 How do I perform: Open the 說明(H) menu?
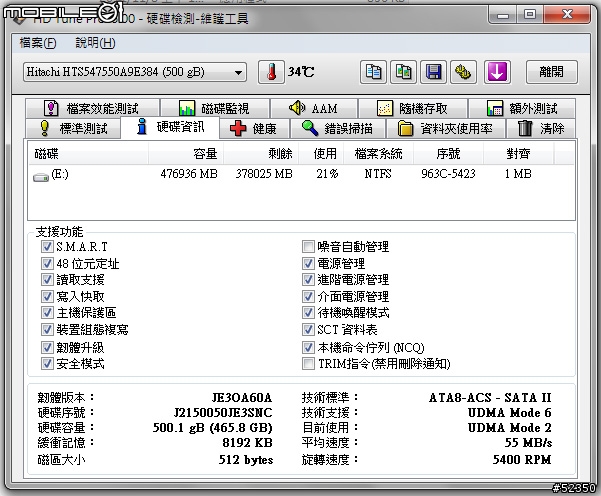tap(95, 43)
